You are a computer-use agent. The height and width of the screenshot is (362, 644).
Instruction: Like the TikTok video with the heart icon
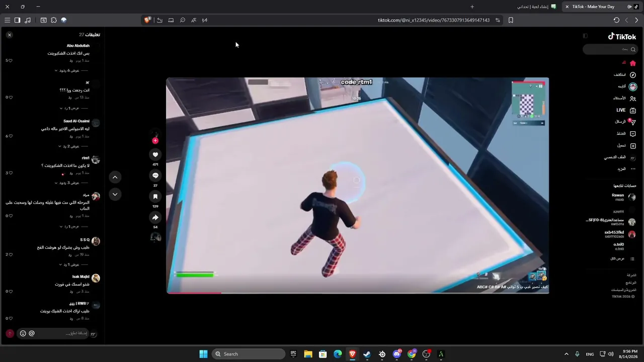click(155, 154)
